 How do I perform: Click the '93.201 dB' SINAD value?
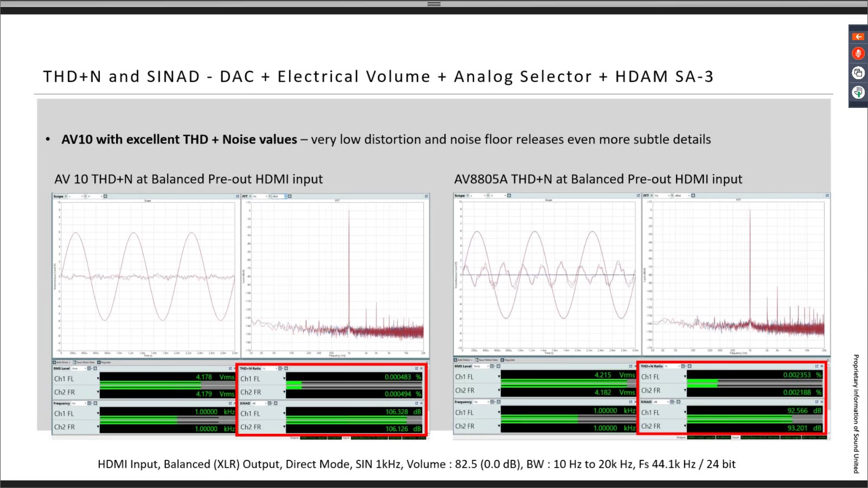[805, 428]
